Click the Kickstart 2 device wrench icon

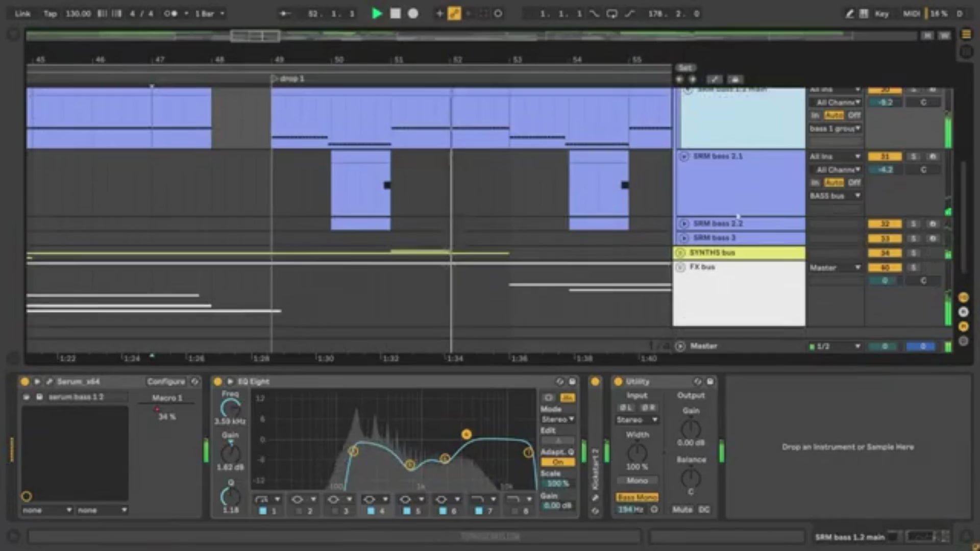(595, 497)
